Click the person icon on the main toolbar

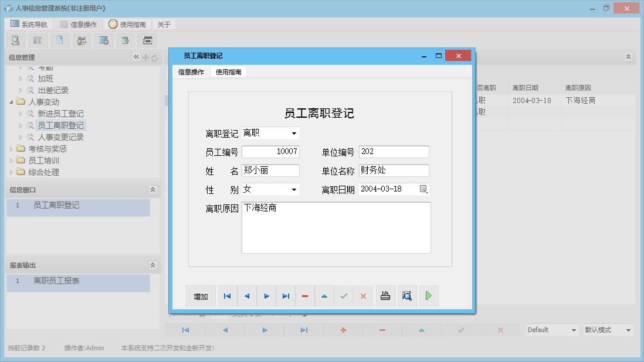click(82, 40)
